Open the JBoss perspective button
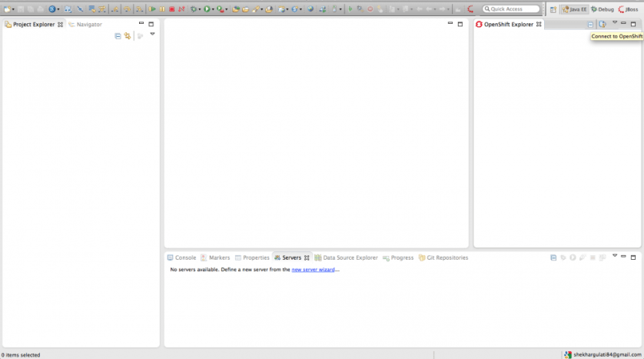This screenshot has height=359, width=644. click(629, 9)
